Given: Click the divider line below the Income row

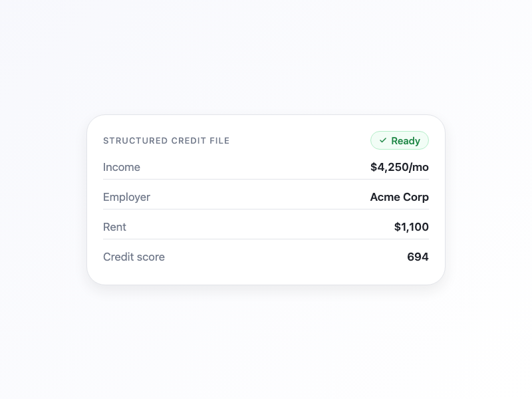Looking at the screenshot, I should (x=266, y=179).
